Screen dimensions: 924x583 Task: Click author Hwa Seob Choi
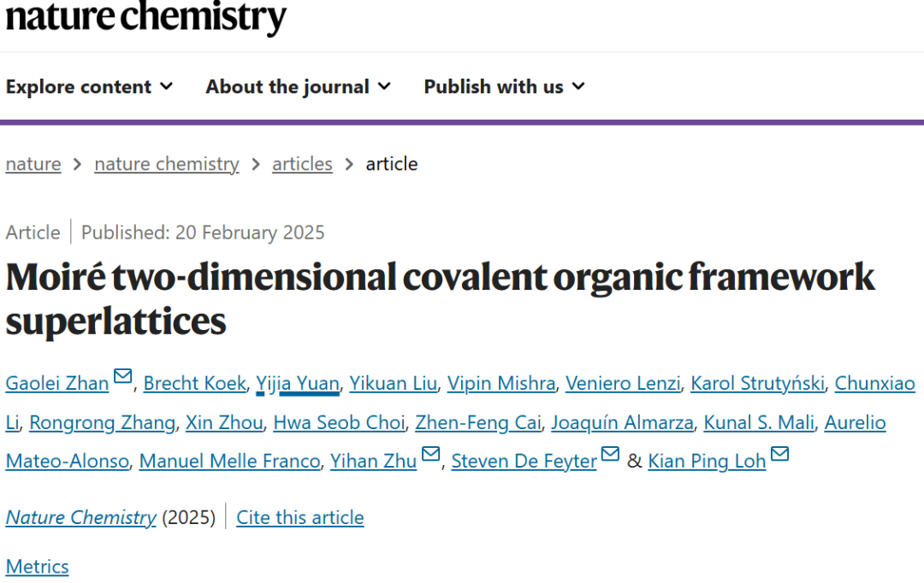[339, 422]
